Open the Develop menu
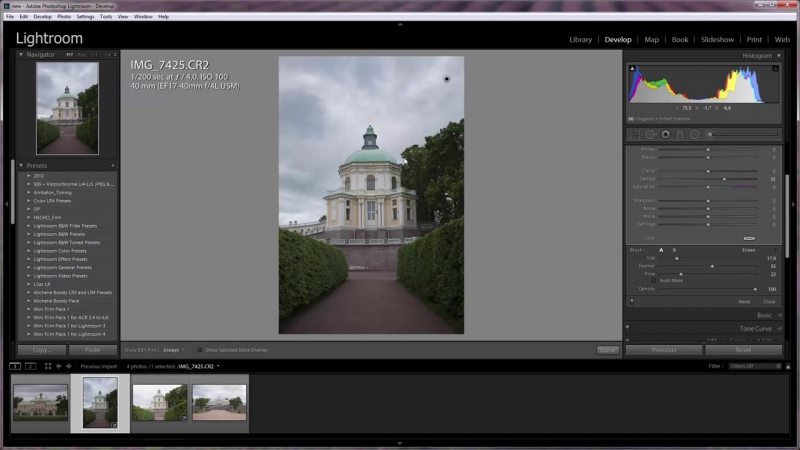 [42, 16]
